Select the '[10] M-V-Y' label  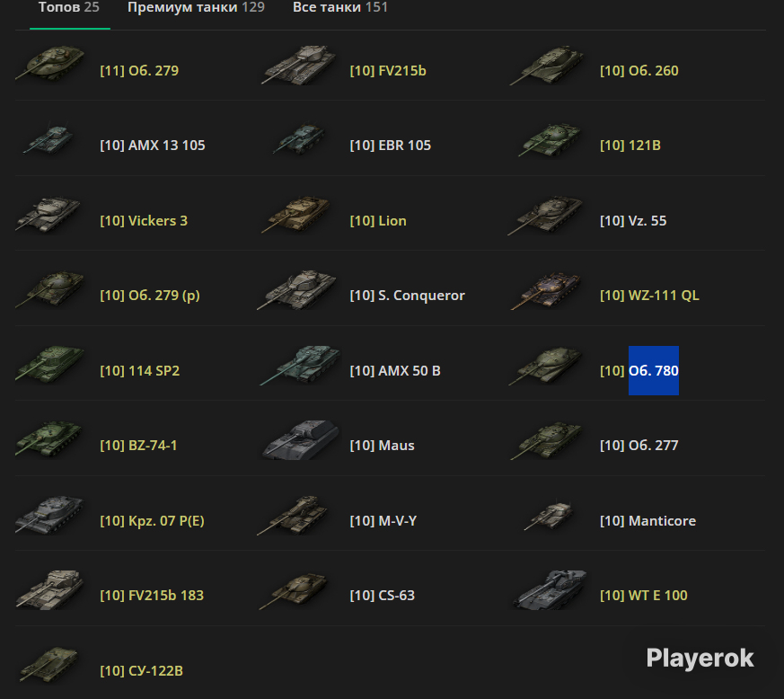pos(383,521)
